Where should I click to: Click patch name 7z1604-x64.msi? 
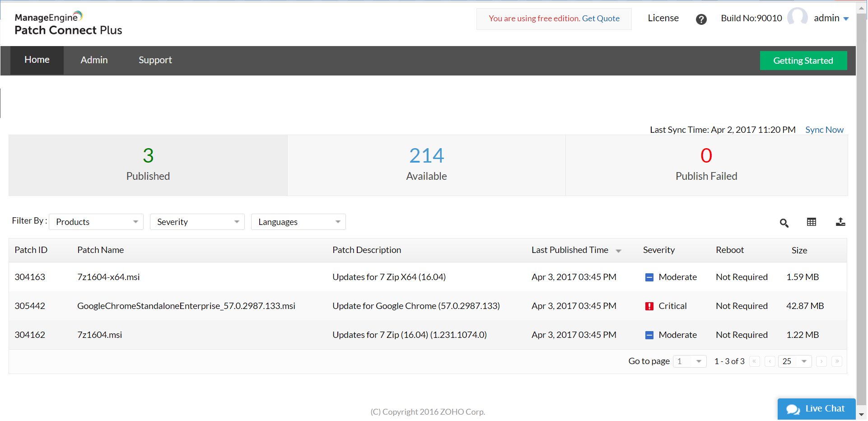click(109, 278)
